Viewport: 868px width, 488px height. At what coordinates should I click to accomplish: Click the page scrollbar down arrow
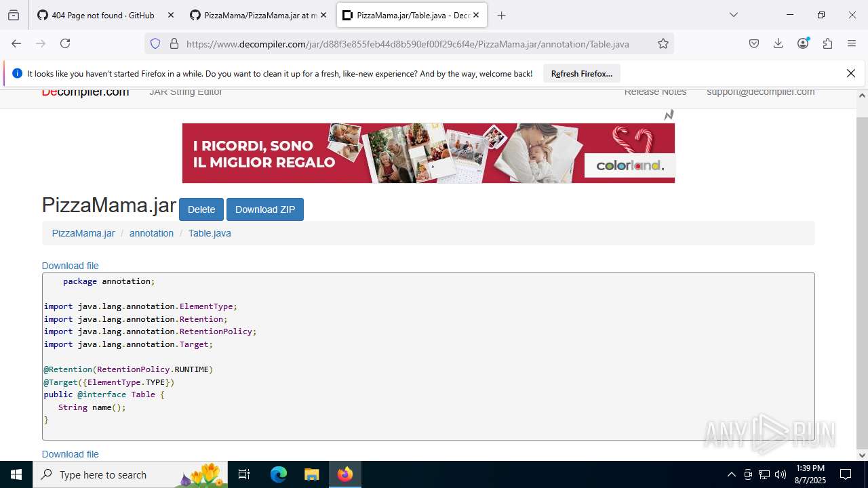pos(862,455)
